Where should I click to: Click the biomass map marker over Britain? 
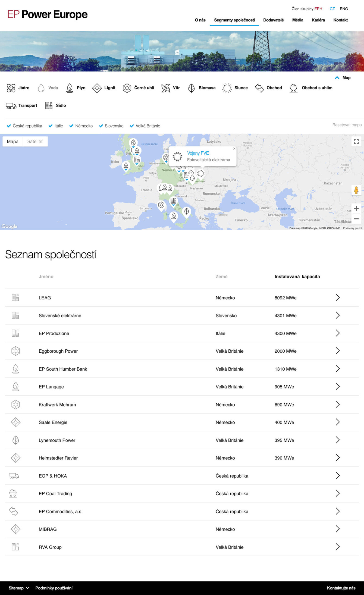pyautogui.click(x=133, y=143)
